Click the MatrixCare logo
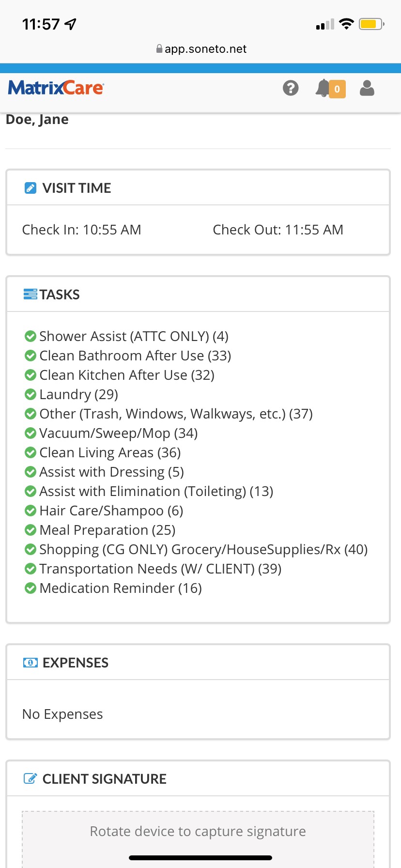The height and width of the screenshot is (868, 401). point(56,88)
